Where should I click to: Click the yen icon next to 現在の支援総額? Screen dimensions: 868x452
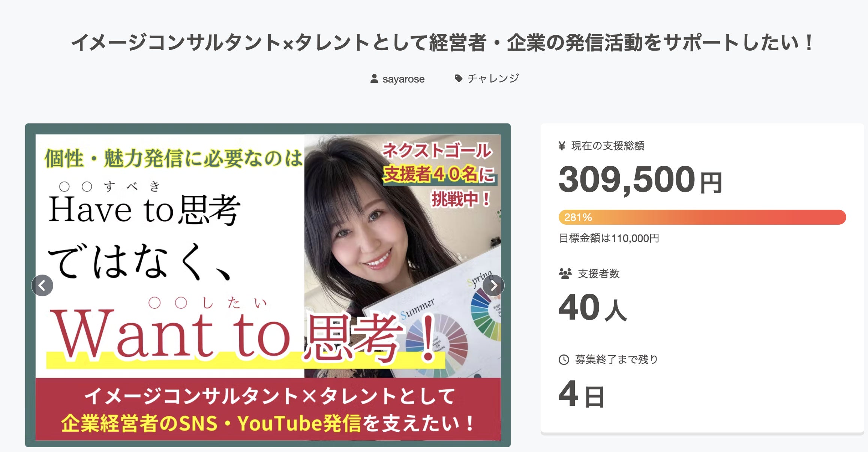point(562,146)
